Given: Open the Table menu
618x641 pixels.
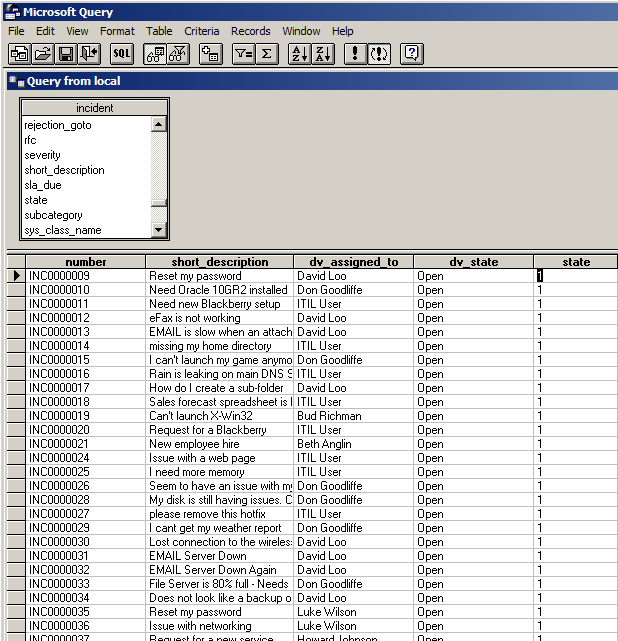Looking at the screenshot, I should tap(159, 31).
